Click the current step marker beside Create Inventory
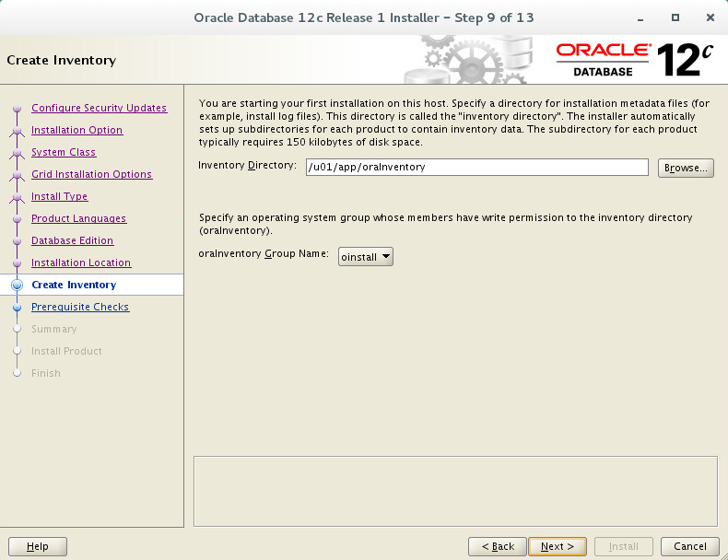This screenshot has width=728, height=560. click(18, 285)
